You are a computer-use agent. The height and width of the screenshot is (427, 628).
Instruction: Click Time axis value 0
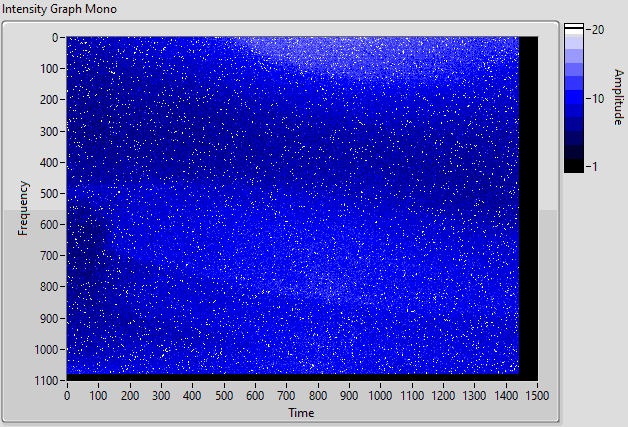[x=67, y=396]
